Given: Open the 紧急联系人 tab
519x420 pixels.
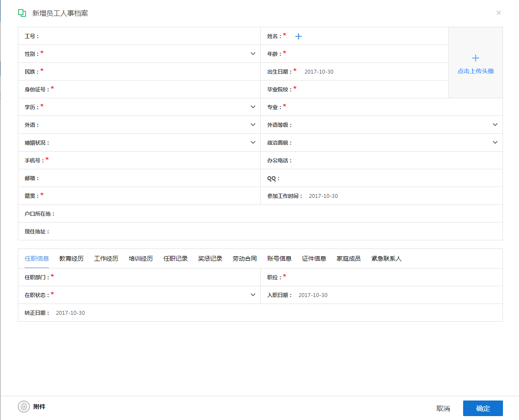Looking at the screenshot, I should click(x=386, y=258).
